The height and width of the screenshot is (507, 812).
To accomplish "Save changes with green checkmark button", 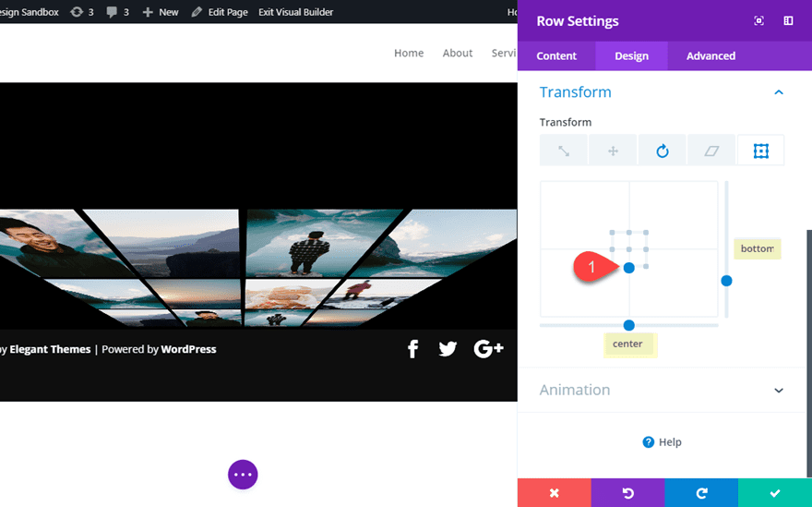I will 775,493.
